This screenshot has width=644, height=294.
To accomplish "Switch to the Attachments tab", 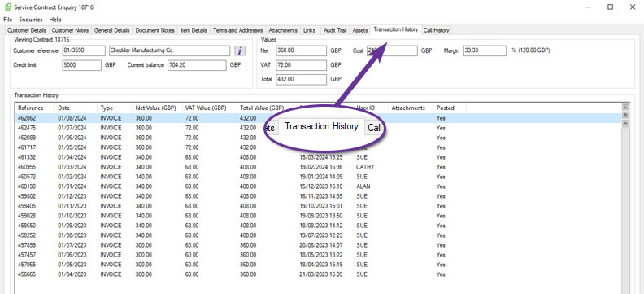I will pos(283,30).
